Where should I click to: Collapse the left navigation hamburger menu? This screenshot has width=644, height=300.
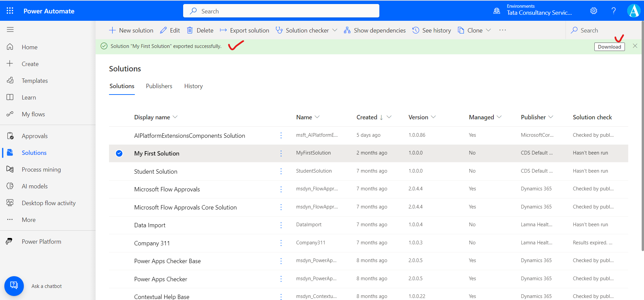pyautogui.click(x=10, y=29)
